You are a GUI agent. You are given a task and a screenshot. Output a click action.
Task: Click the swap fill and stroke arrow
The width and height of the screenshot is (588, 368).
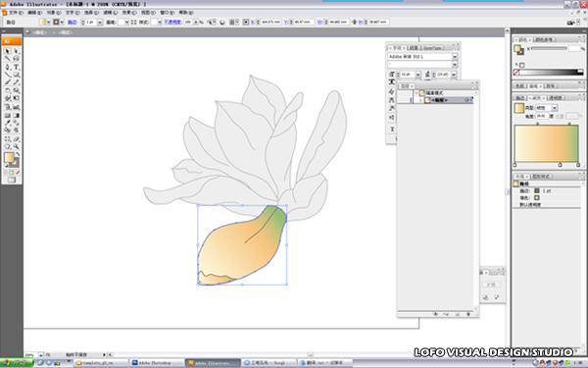18,154
